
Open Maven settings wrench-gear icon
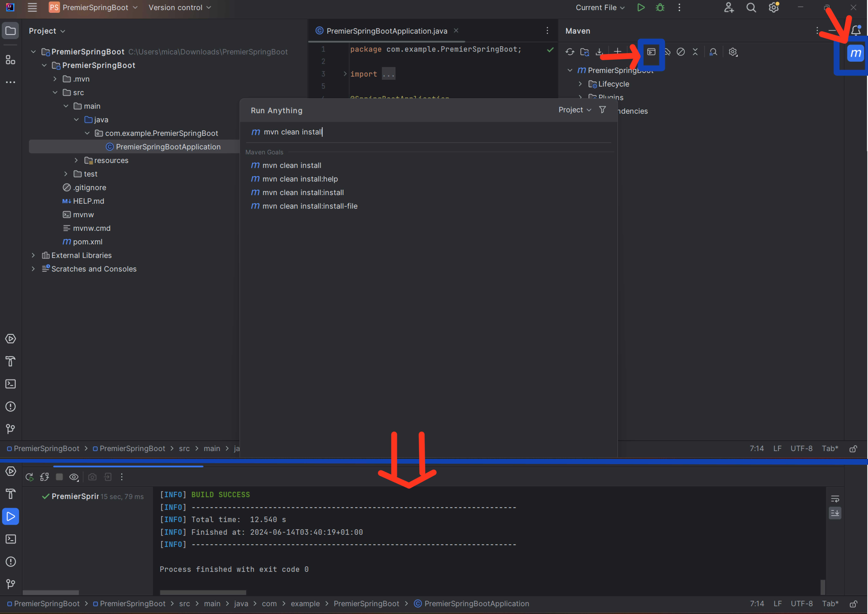(733, 52)
